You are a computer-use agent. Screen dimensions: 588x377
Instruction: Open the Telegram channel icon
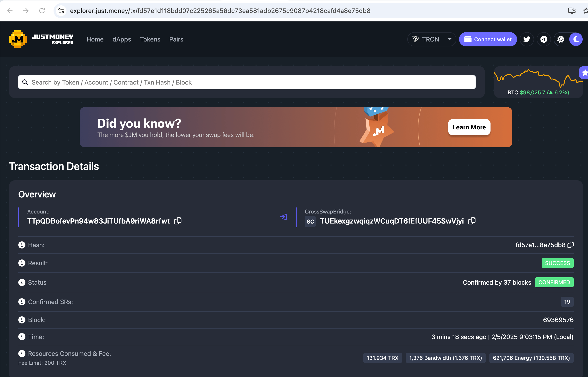(544, 39)
